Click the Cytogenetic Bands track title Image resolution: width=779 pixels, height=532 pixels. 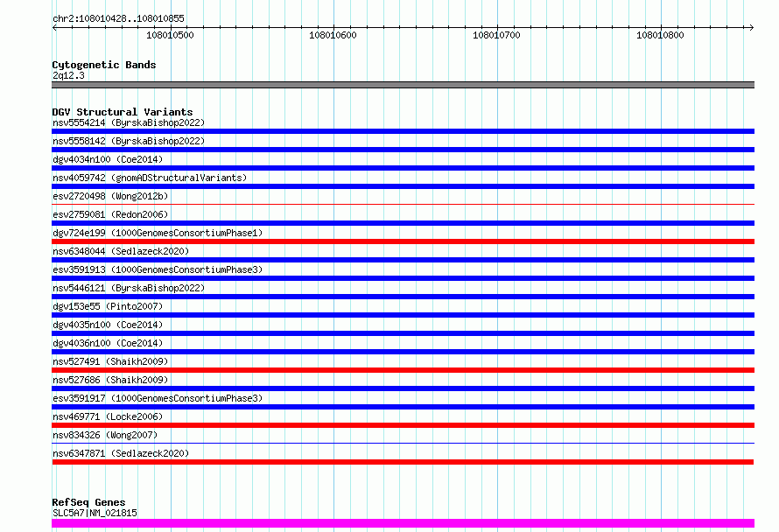tap(104, 65)
